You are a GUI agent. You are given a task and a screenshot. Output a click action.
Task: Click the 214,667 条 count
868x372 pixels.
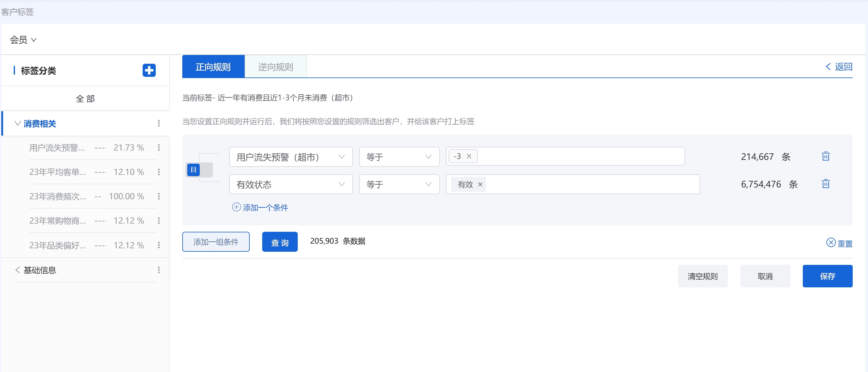click(766, 157)
